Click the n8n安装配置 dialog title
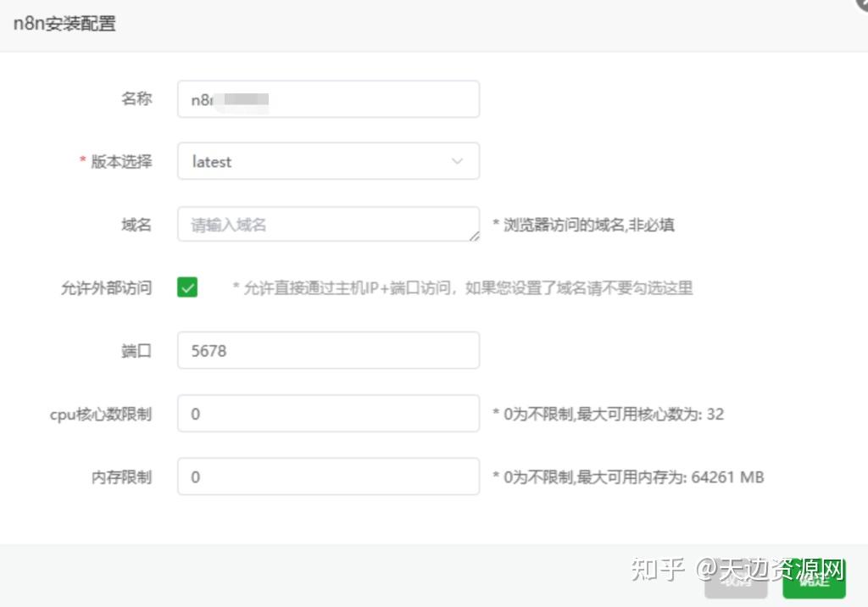This screenshot has width=868, height=607. [x=64, y=24]
